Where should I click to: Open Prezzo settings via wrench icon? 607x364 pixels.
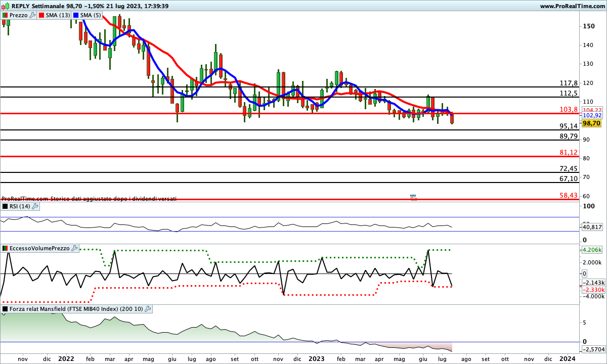pyautogui.click(x=33, y=16)
